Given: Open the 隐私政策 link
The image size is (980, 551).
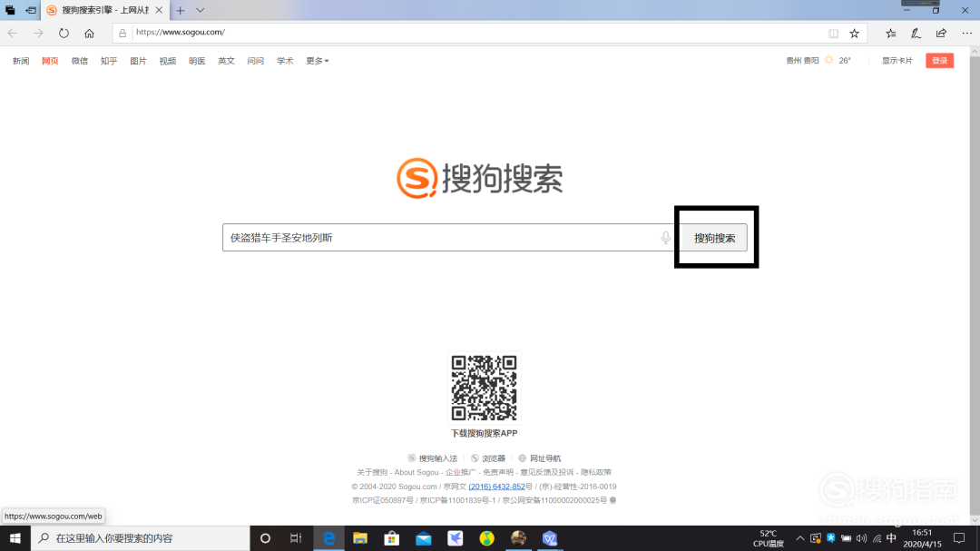Looking at the screenshot, I should pos(596,472).
